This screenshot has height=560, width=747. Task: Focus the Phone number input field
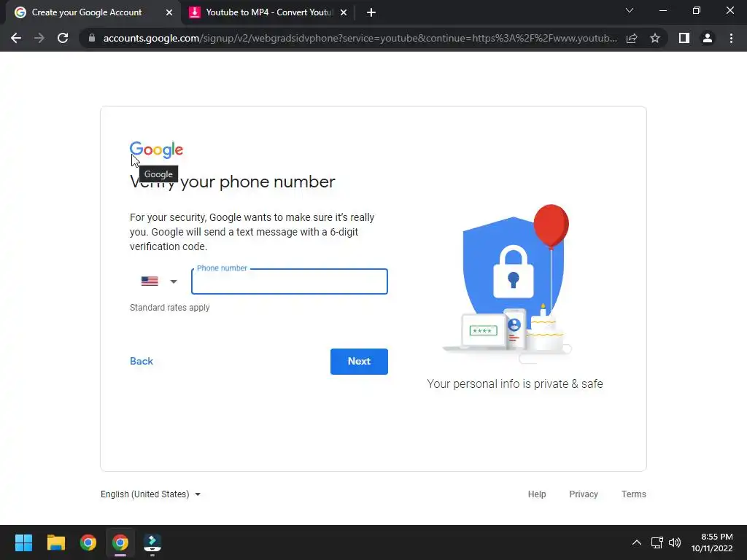point(289,281)
